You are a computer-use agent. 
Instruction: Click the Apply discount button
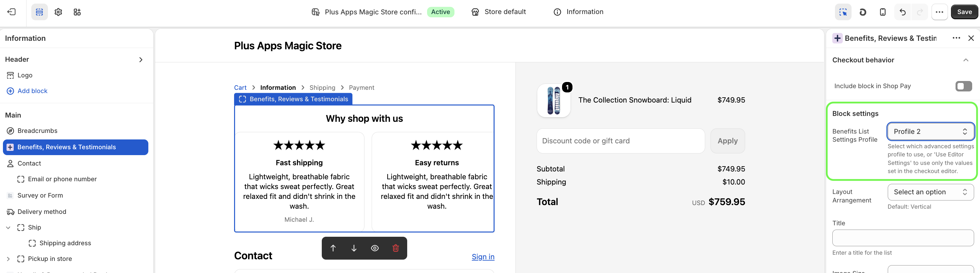coord(727,141)
